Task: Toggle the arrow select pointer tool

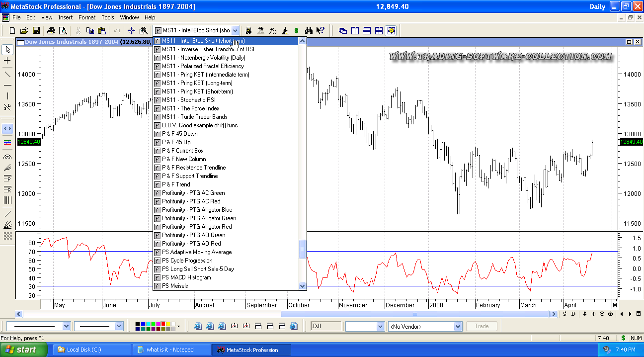Action: 7,49
